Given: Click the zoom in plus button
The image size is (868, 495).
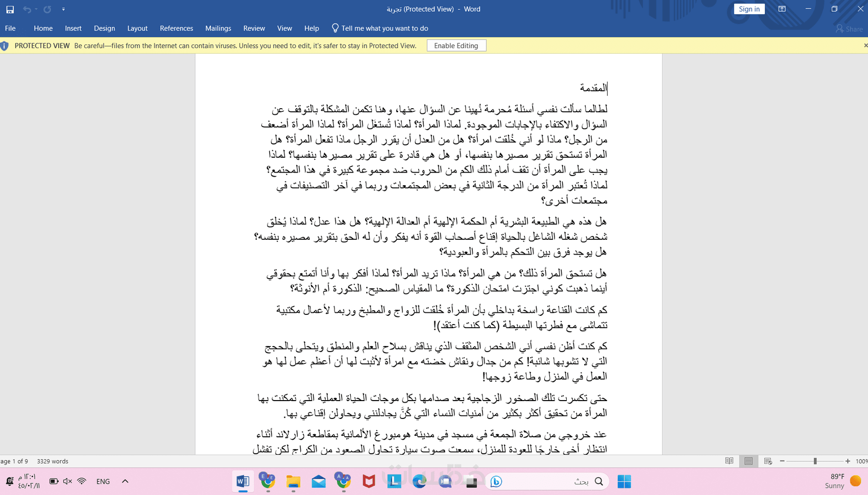Looking at the screenshot, I should [x=848, y=461].
